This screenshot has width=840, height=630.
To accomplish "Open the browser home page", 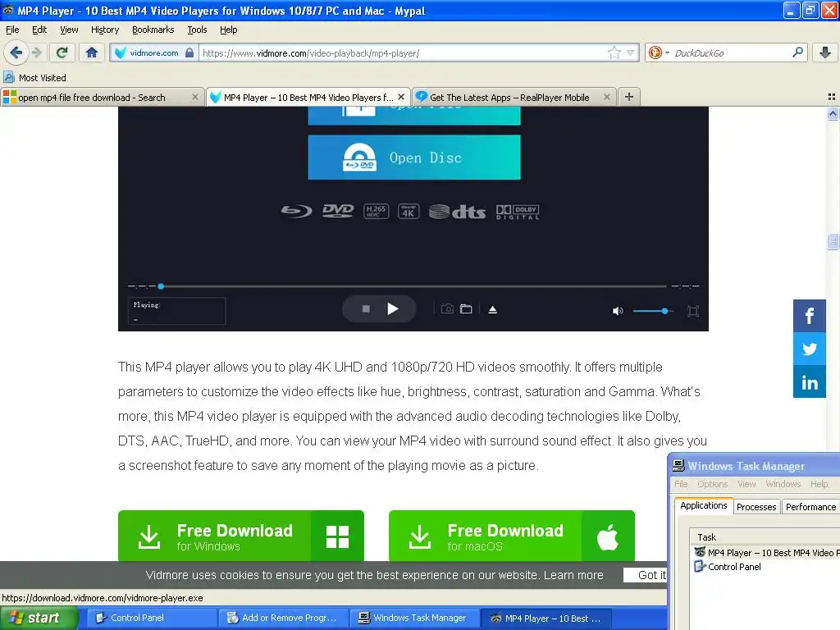I will tap(92, 52).
